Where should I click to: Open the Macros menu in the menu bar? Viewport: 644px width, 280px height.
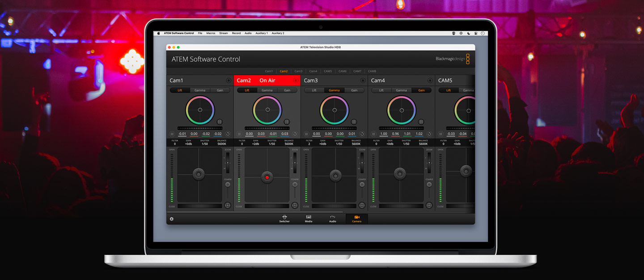click(211, 33)
